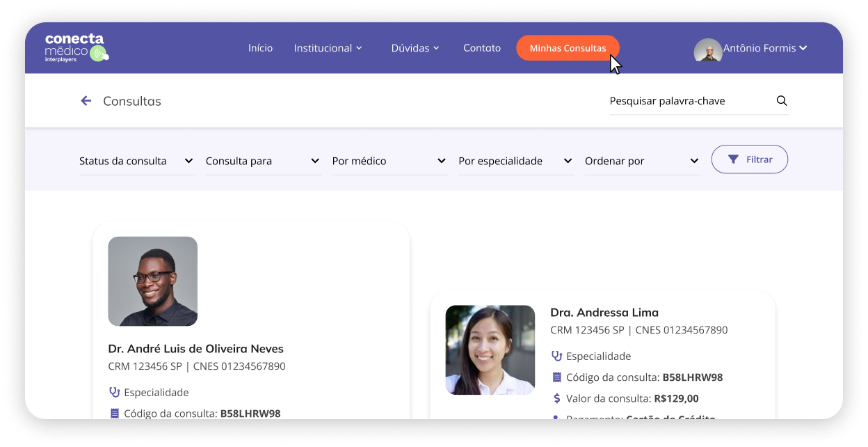The image size is (868, 447).
Task: Click the Conecta Médico logo
Action: (x=77, y=47)
